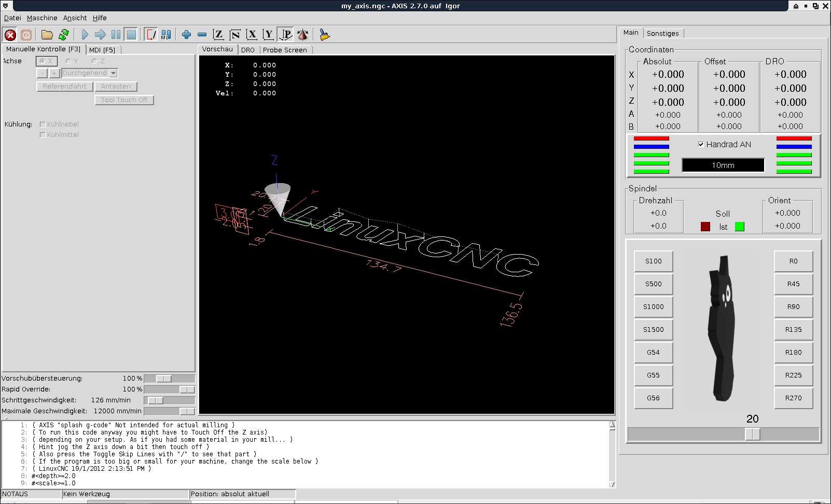
Task: Run the program with play icon
Action: pyautogui.click(x=85, y=35)
